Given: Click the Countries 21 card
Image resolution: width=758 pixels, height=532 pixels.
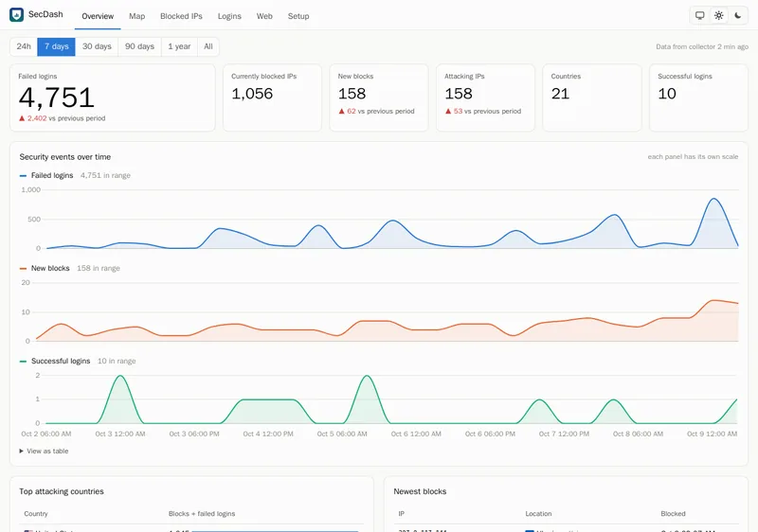Looking at the screenshot, I should (x=592, y=98).
